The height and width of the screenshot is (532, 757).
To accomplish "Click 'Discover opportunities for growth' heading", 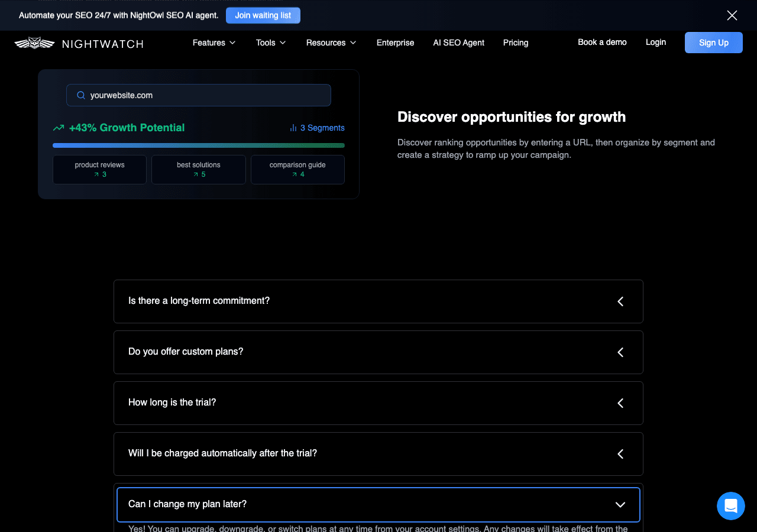I will pos(512,117).
